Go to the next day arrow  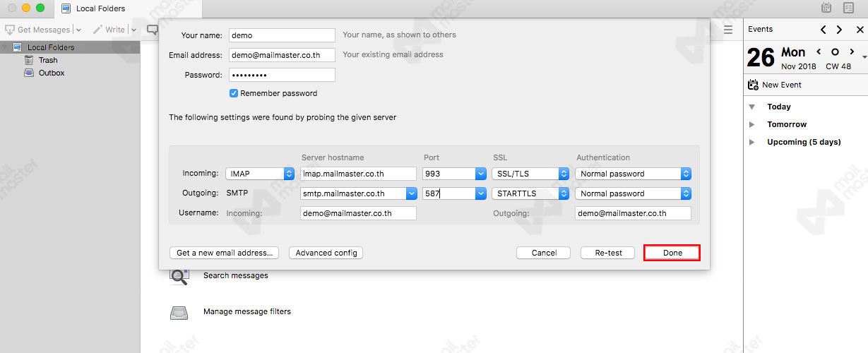coord(852,52)
